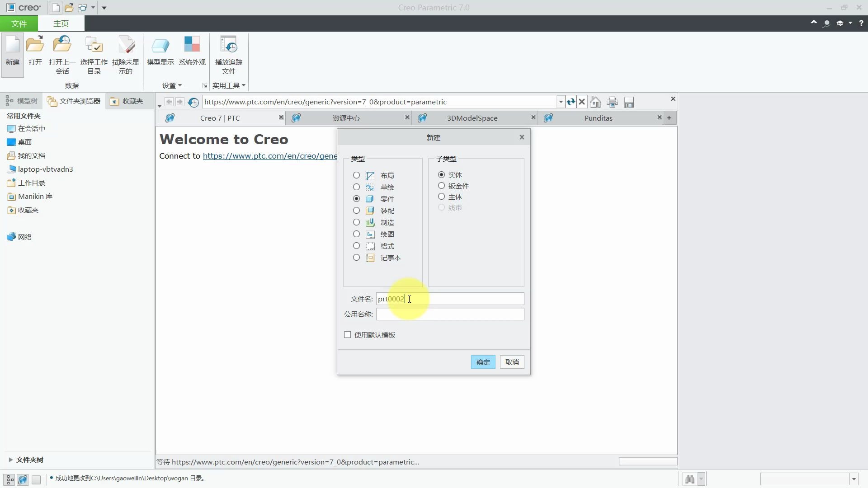Open the 系统外观 icon
The image size is (868, 488).
[192, 50]
